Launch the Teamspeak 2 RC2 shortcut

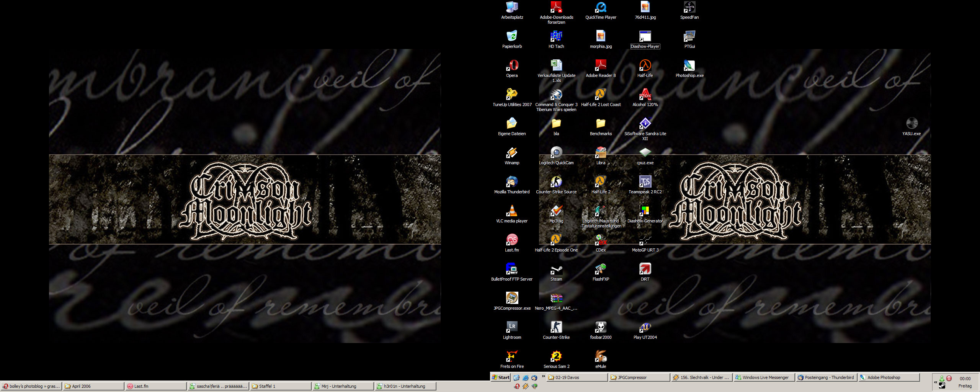coord(645,182)
